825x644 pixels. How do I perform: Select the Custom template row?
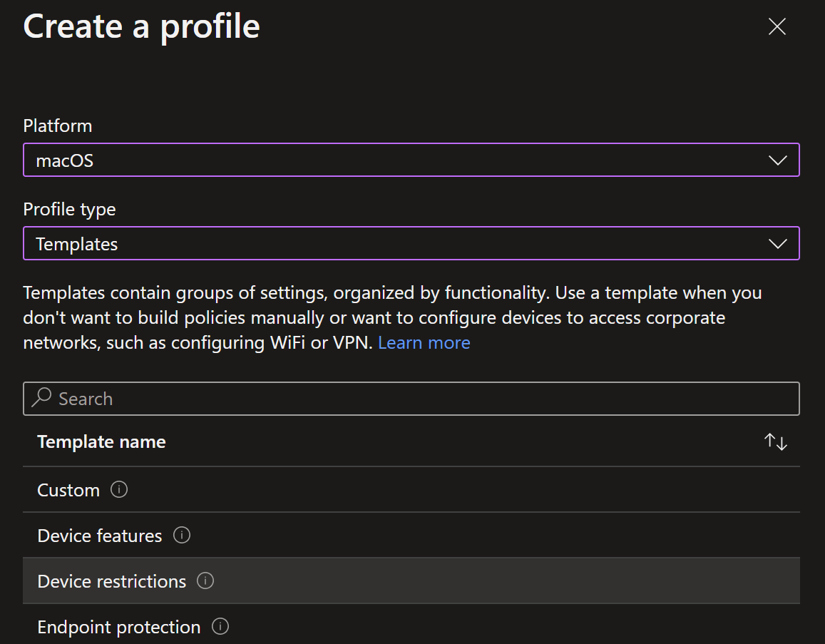click(411, 490)
